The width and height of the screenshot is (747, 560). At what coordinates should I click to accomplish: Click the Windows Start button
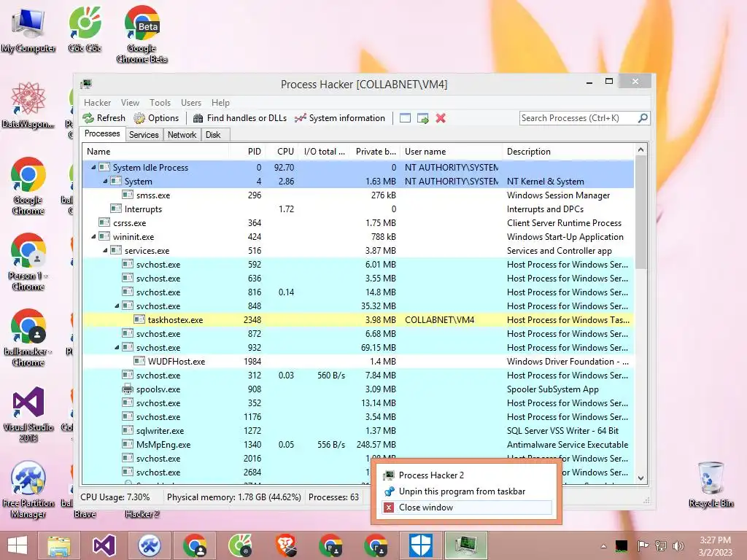[x=18, y=545]
